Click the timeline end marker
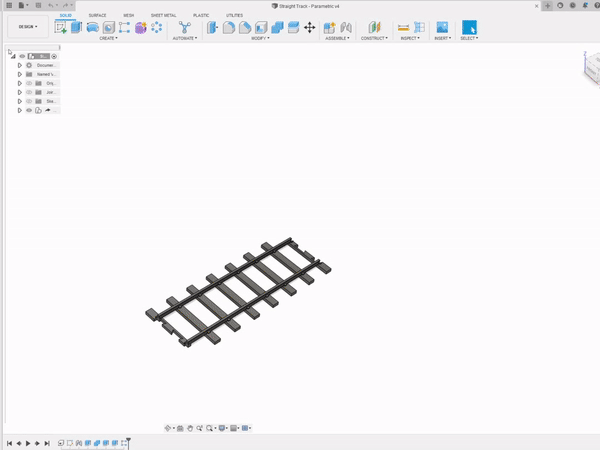The width and height of the screenshot is (600, 450). click(x=129, y=442)
